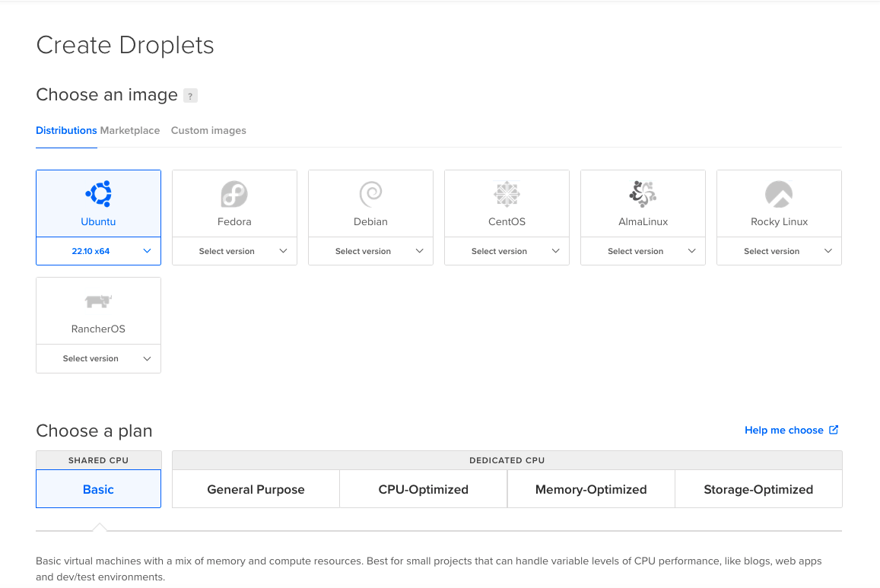Switch to the Marketplace tab
Screen dimensions: 880x588
130,130
